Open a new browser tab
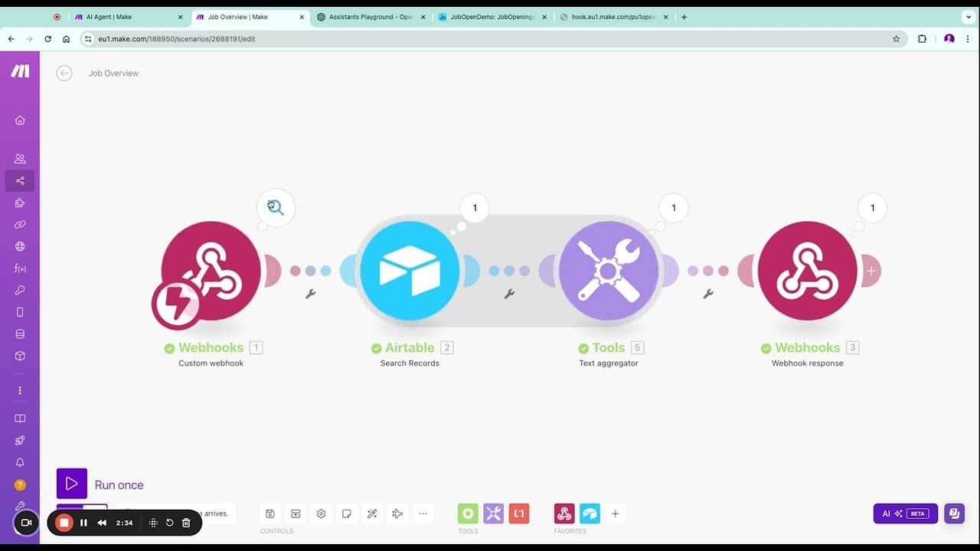Screen dimensions: 980x551 pyautogui.click(x=684, y=17)
